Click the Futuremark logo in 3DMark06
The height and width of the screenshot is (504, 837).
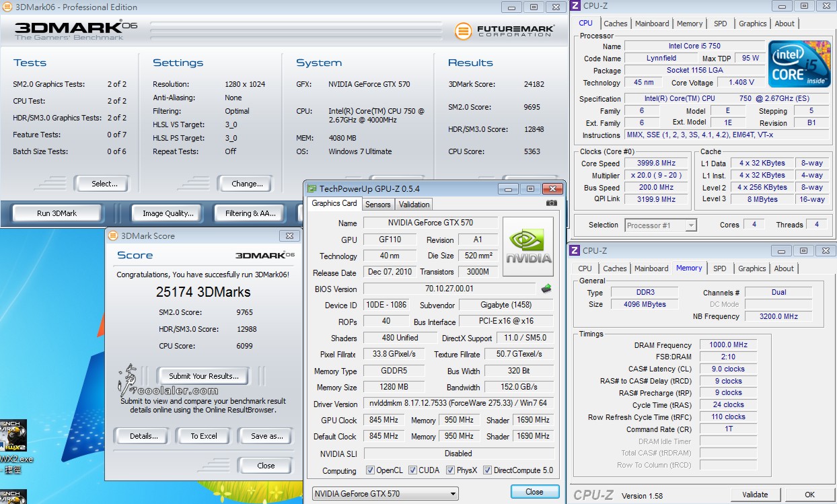pos(505,31)
